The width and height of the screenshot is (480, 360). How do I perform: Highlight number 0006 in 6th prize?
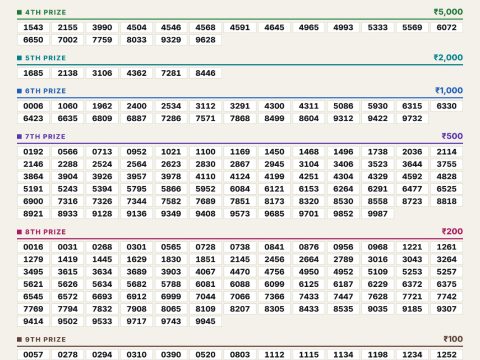pos(33,106)
